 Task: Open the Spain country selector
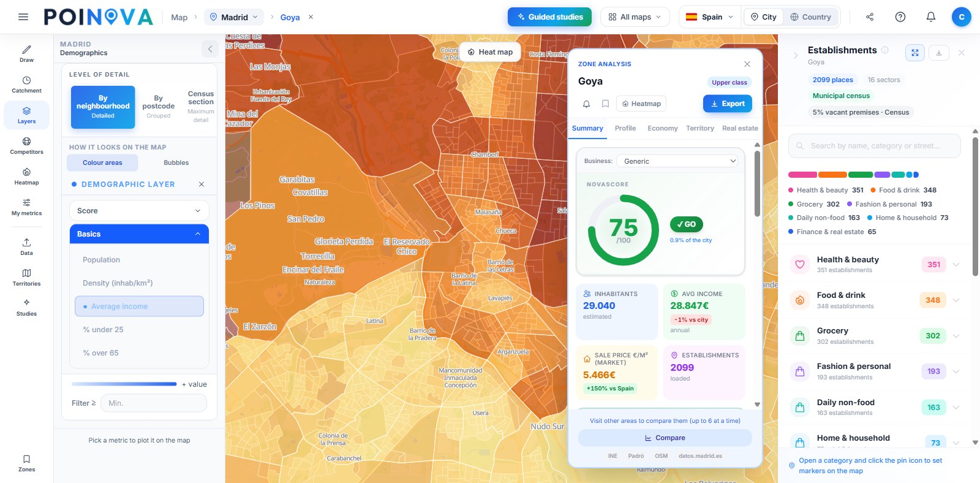click(x=709, y=17)
